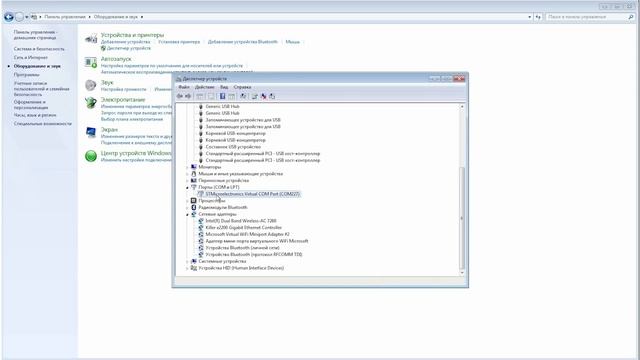Click the green Windows Mobility Center icon
Image resolution: width=640 pixels, height=360 pixels.
coord(91,156)
